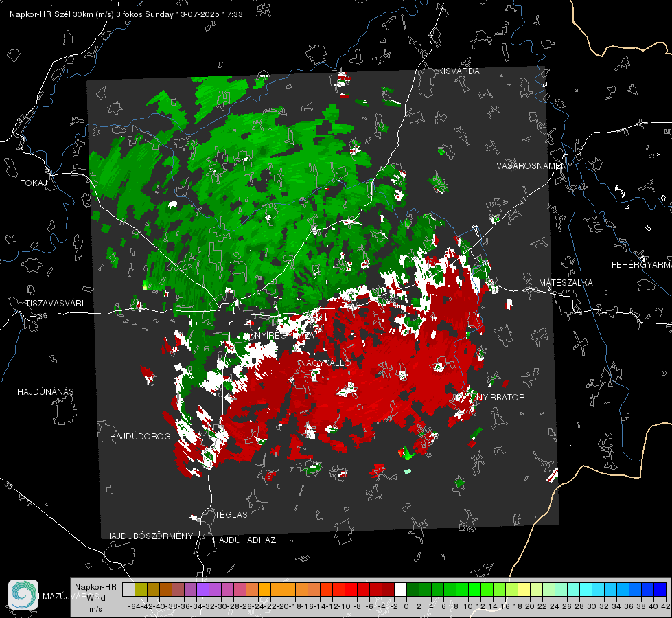The width and height of the screenshot is (672, 618).
Task: Click the TISZAVASVÁRI city label
Action: pyautogui.click(x=54, y=304)
